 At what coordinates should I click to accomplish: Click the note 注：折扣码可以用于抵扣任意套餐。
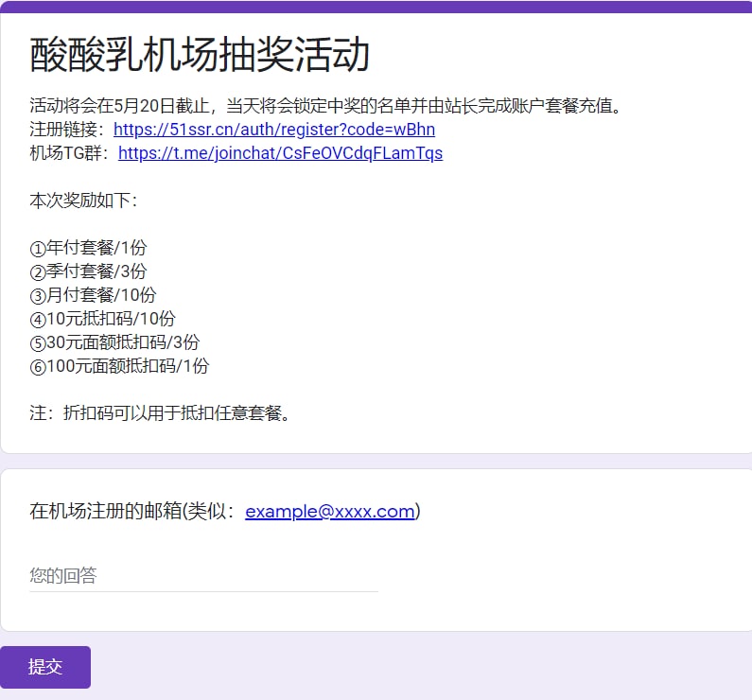click(161, 412)
